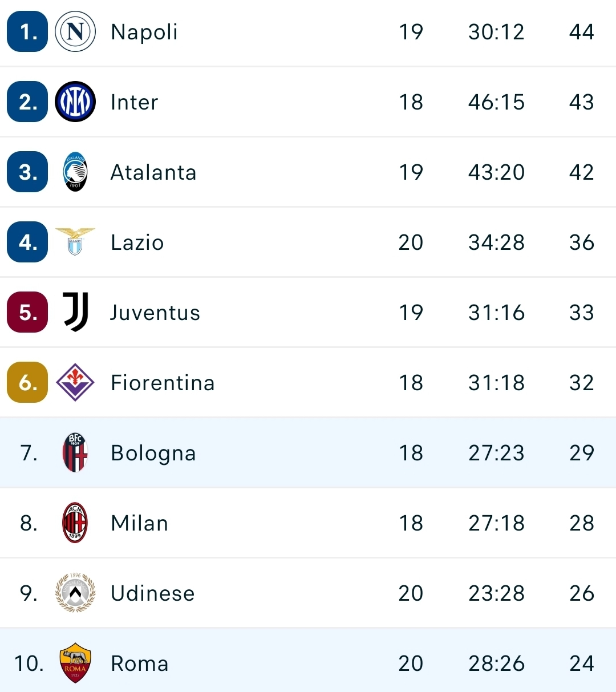Click the rank 6 gold badge
Image resolution: width=616 pixels, height=692 pixels.
[26, 382]
